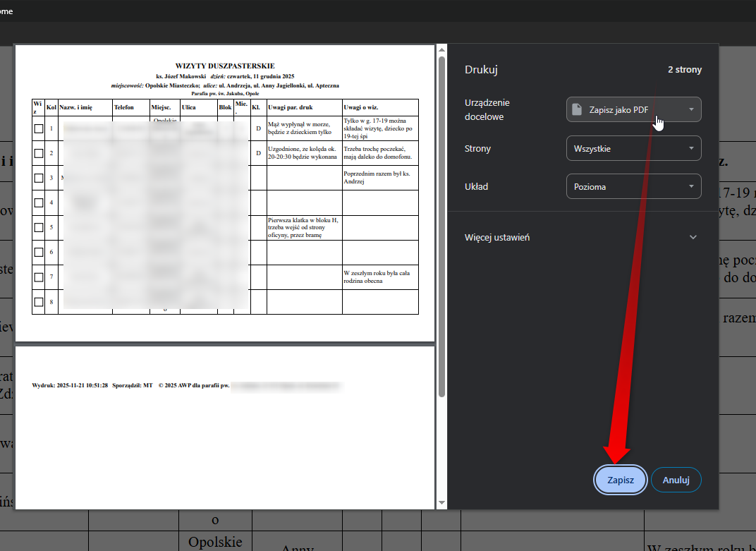The height and width of the screenshot is (551, 756).
Task: Click the preview scrollbar up arrow
Action: (441, 50)
